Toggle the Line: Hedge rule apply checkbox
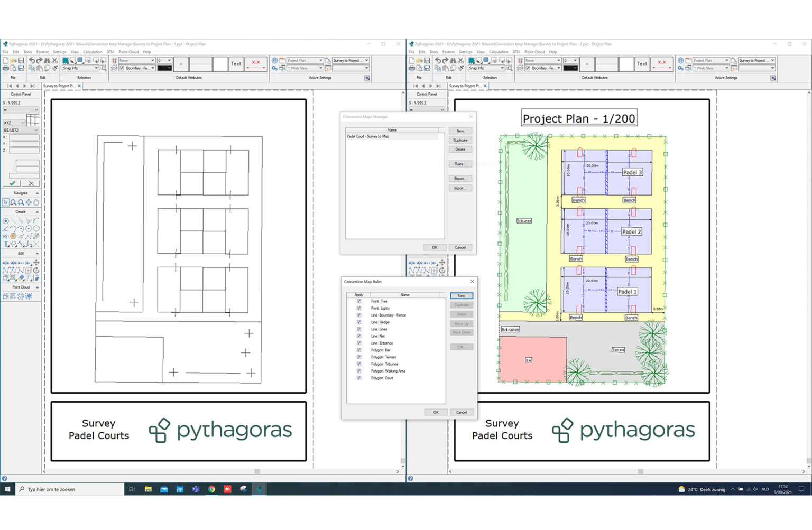This screenshot has height=530, width=812. tap(359, 322)
